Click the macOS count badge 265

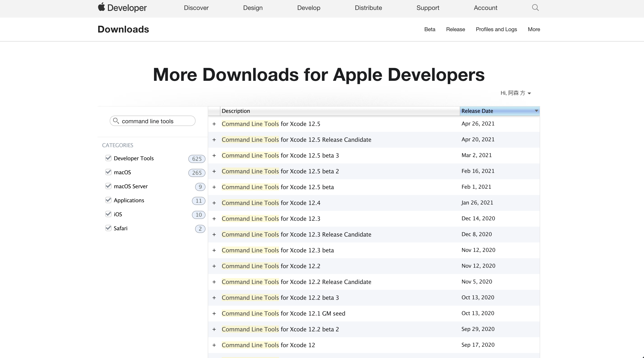click(x=197, y=173)
